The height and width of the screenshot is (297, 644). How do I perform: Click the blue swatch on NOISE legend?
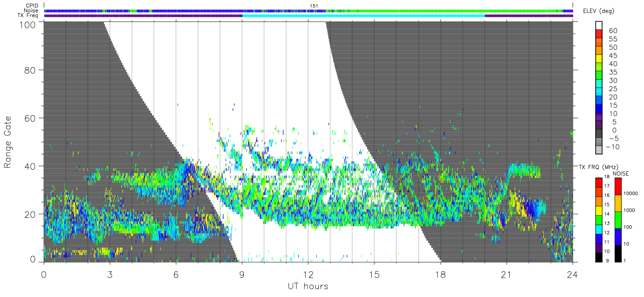pos(618,236)
